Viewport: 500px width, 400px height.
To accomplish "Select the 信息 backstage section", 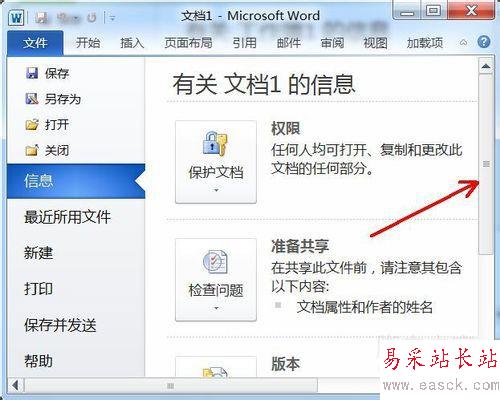I will [x=76, y=181].
